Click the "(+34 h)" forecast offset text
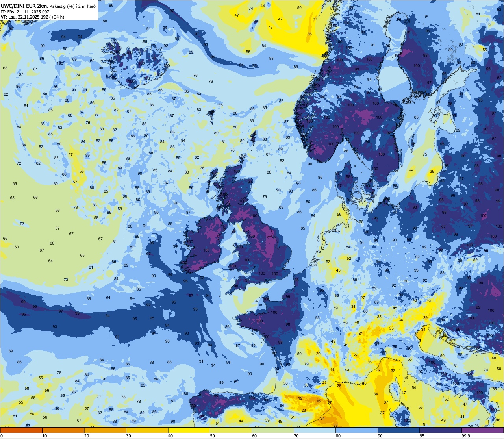504x439 pixels. 56,17
